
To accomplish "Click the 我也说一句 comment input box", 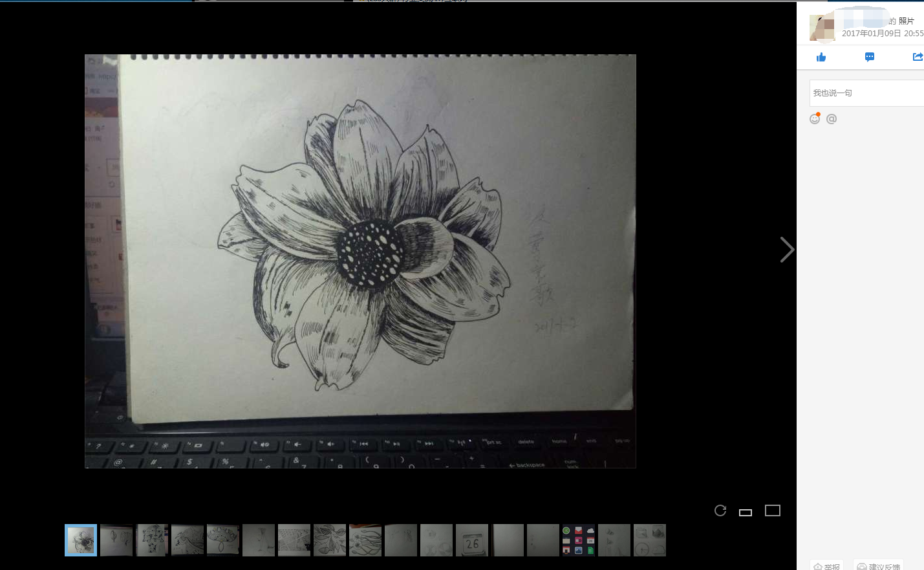I will (866, 93).
